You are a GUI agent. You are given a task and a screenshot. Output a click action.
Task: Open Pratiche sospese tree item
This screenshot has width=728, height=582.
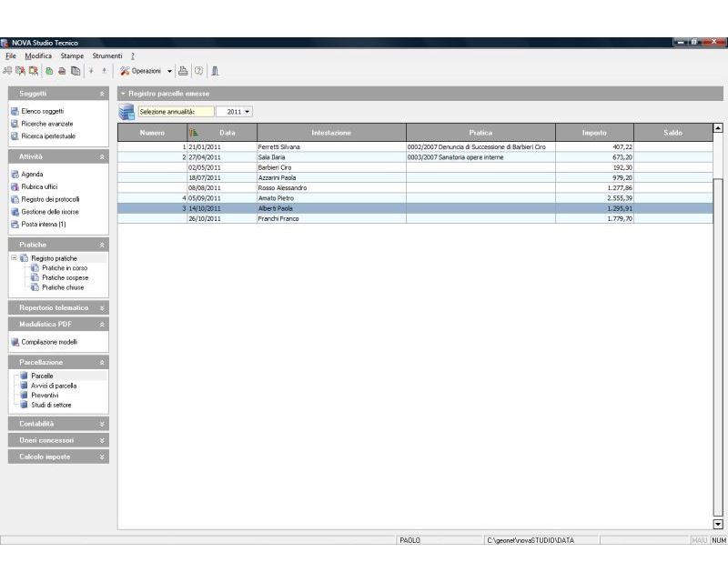click(x=65, y=278)
